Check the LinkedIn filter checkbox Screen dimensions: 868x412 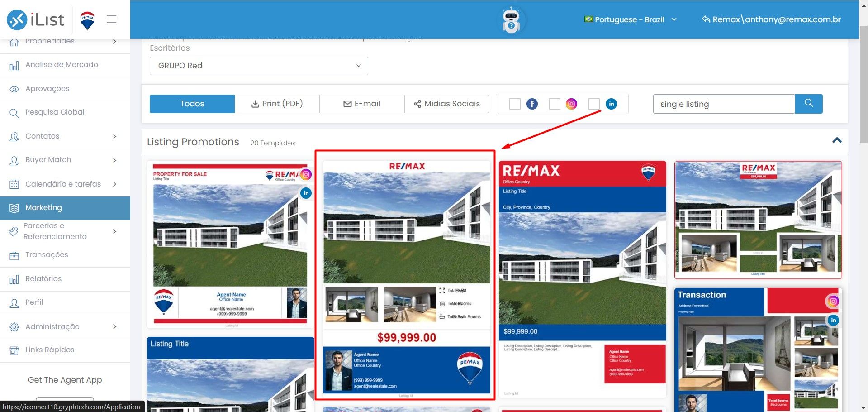(x=594, y=104)
